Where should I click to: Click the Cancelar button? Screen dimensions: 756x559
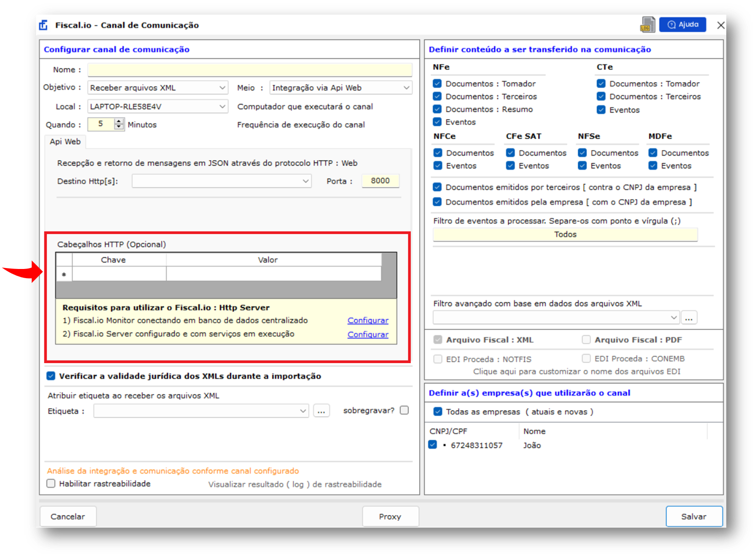point(68,516)
